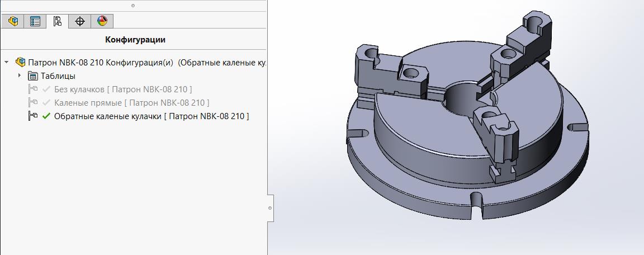Click the panel collapse handle on the splitter

coord(270,208)
